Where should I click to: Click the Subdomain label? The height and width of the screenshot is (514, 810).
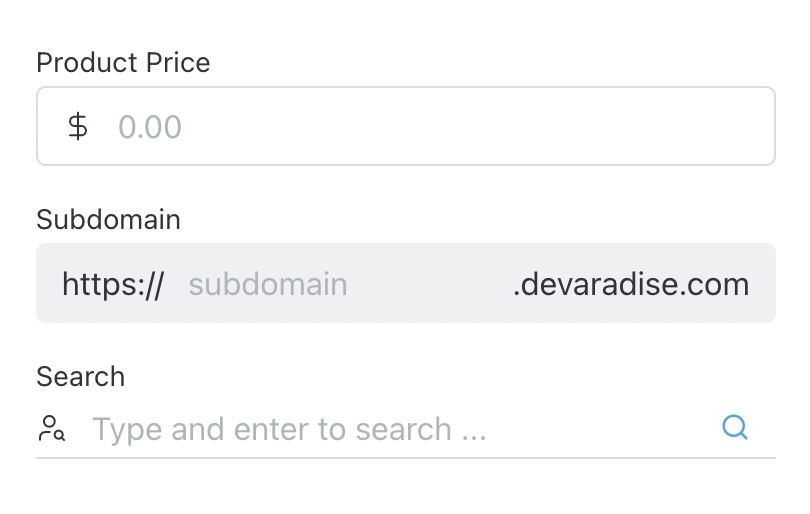pyautogui.click(x=108, y=219)
